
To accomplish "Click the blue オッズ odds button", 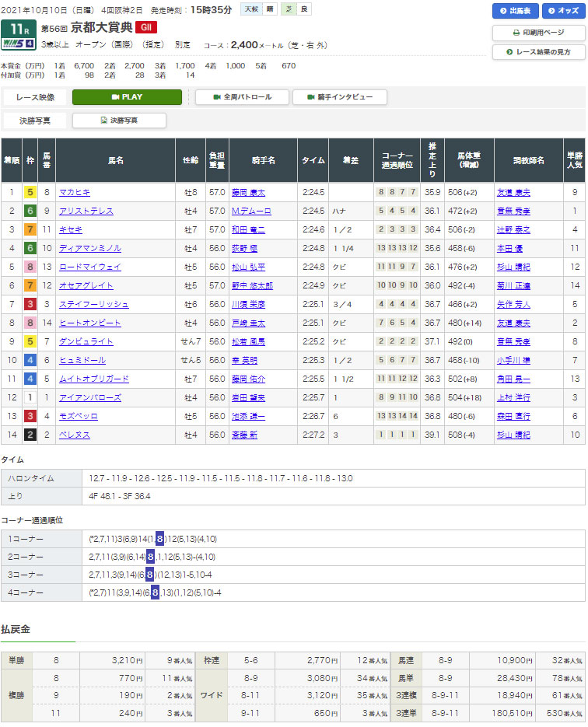I will tap(560, 11).
